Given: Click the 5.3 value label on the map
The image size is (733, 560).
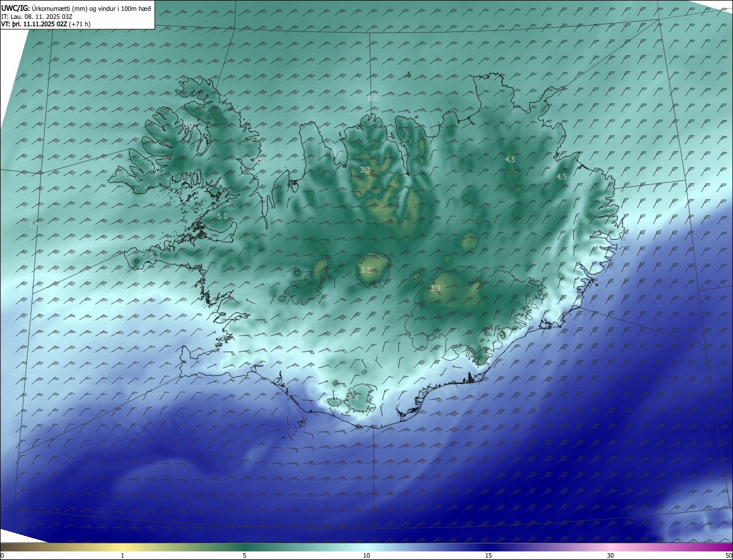Looking at the screenshot, I should point(154,255).
